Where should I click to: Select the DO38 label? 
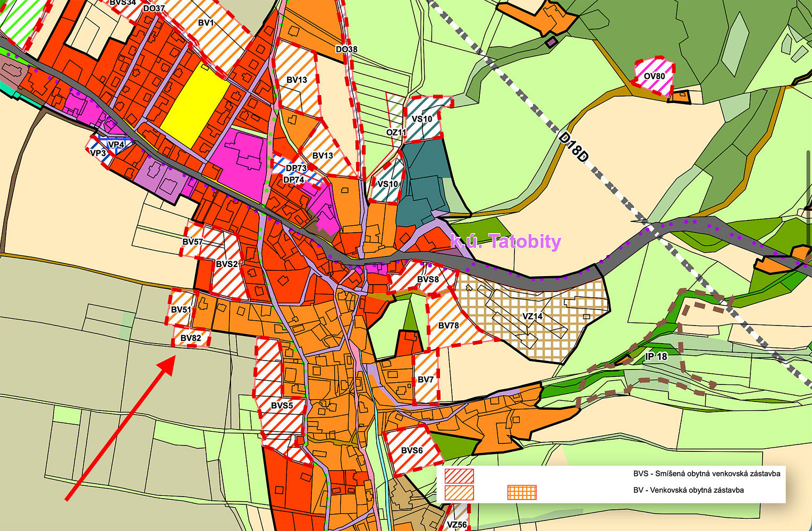346,49
